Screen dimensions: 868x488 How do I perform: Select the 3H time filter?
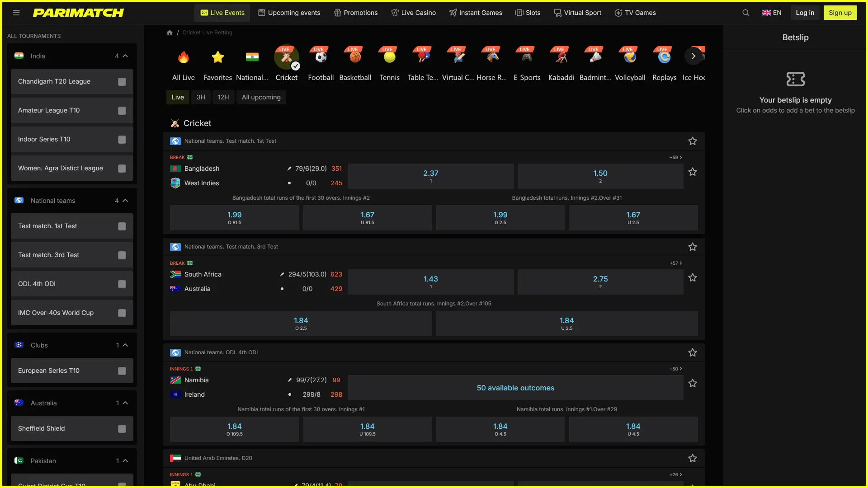tap(201, 97)
